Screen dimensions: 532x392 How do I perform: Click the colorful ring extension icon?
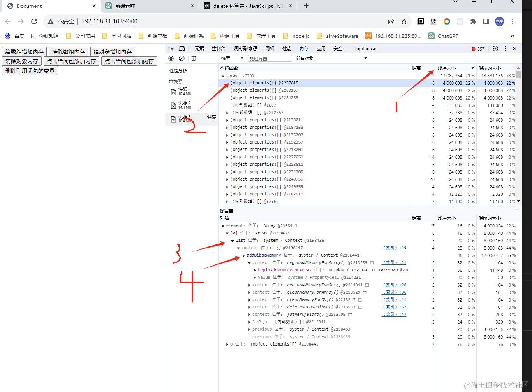(x=447, y=21)
